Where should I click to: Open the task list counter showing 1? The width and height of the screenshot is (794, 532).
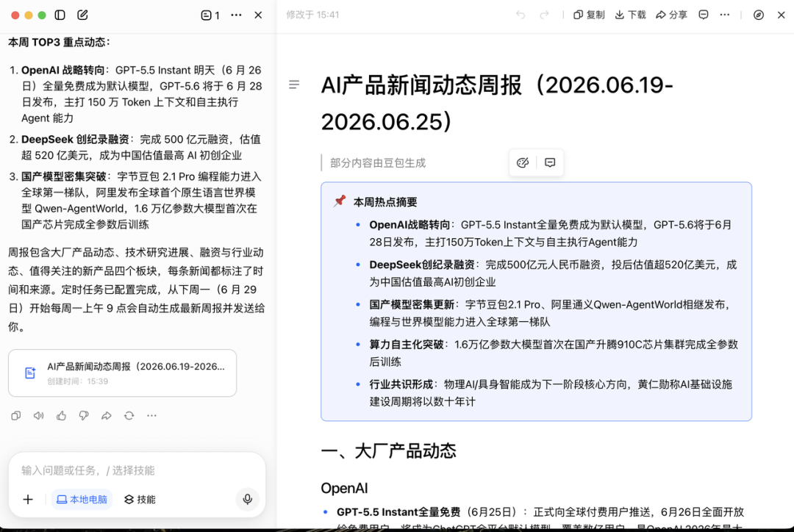point(210,15)
